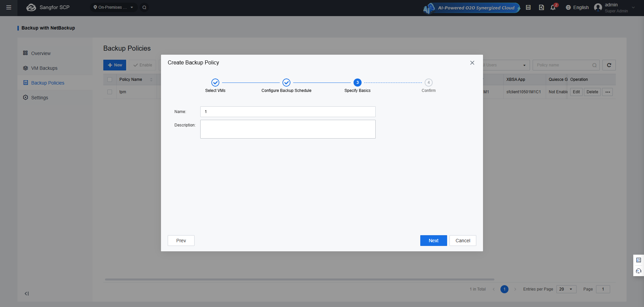Check the tpm policy row checkbox
The height and width of the screenshot is (307, 644).
[110, 92]
